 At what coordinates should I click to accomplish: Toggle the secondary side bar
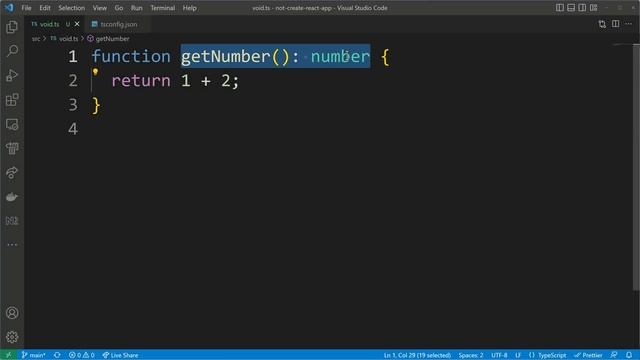pos(582,8)
